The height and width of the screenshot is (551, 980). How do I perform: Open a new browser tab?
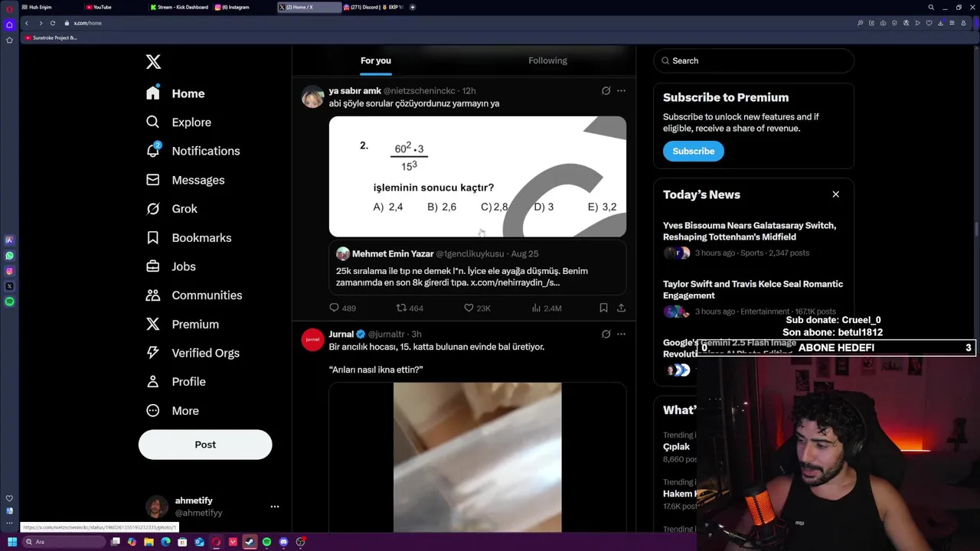pos(413,7)
